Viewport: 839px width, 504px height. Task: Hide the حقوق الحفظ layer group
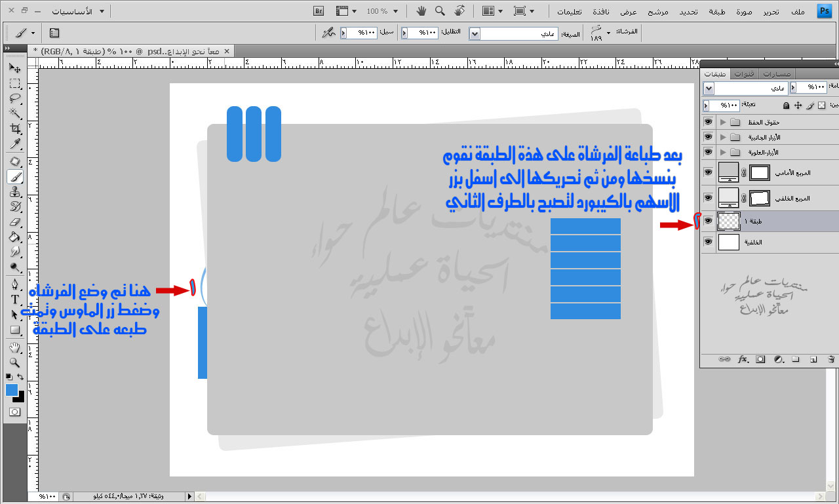707,122
